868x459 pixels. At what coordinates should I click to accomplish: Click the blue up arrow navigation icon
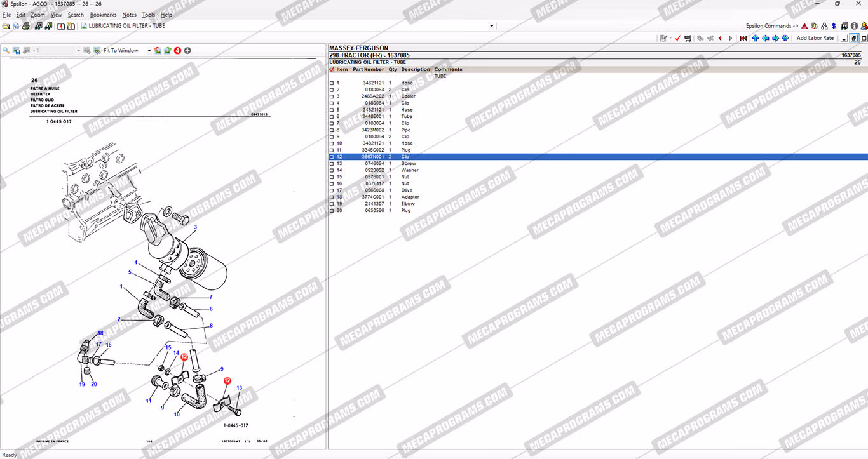coord(755,38)
